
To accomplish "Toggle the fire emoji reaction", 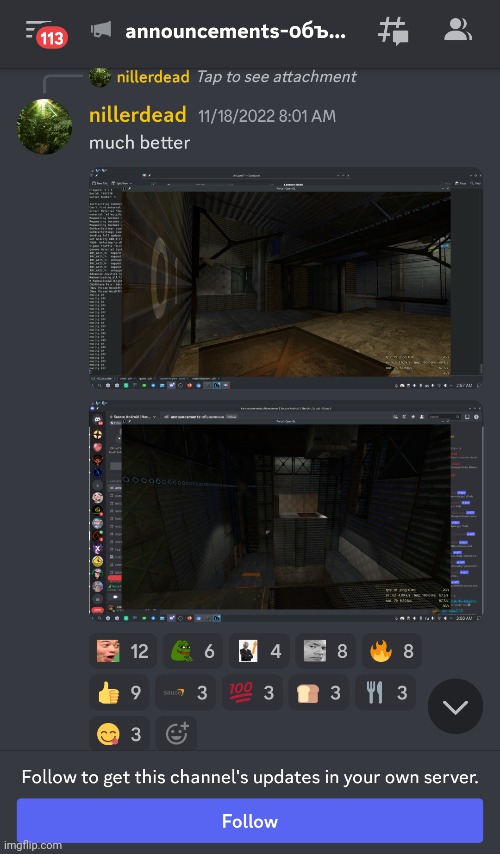I will (392, 651).
